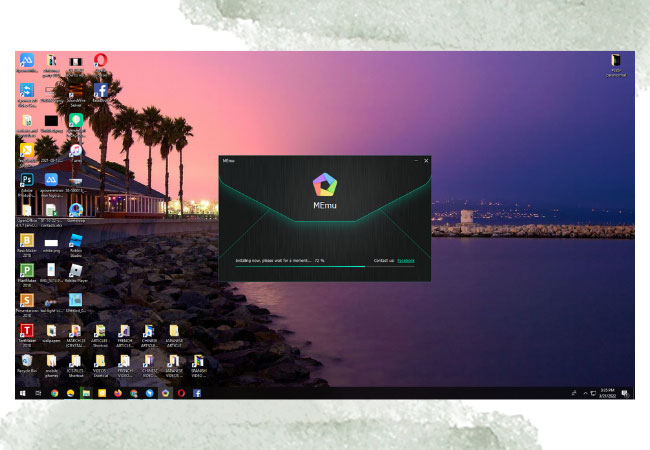Screen dimensions: 650x450
Task: Open File Explorer from the taskbar
Action: [86, 393]
